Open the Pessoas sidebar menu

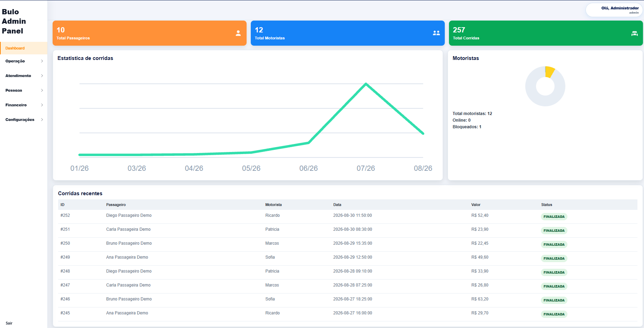tap(24, 90)
